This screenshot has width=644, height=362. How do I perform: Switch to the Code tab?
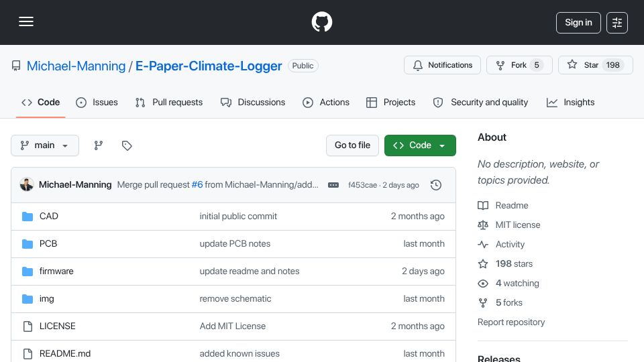41,103
